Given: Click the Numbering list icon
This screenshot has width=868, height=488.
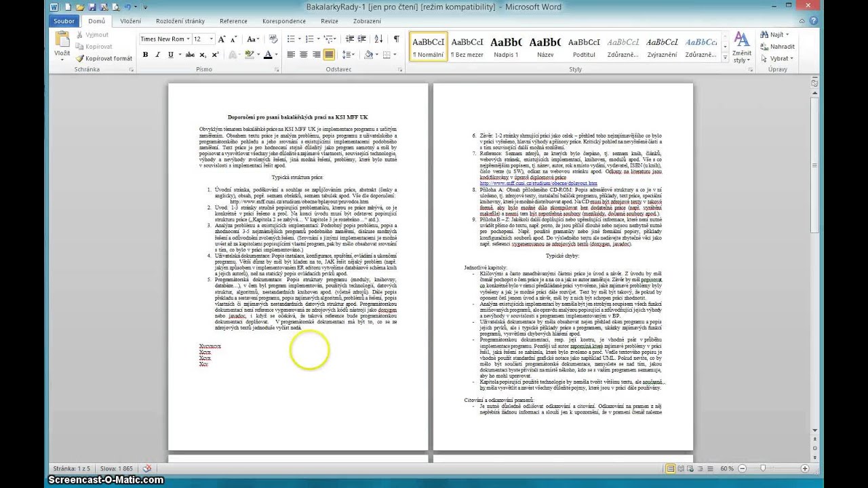Looking at the screenshot, I should [x=309, y=39].
